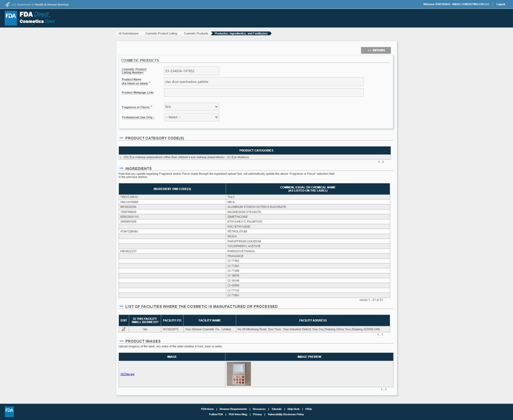Collapse the Ingredients section

pos(121,168)
